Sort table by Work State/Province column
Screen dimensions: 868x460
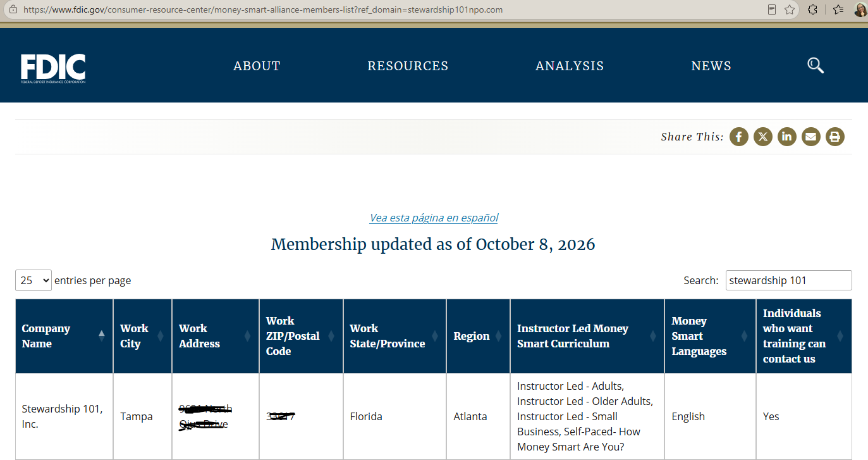[x=395, y=336]
